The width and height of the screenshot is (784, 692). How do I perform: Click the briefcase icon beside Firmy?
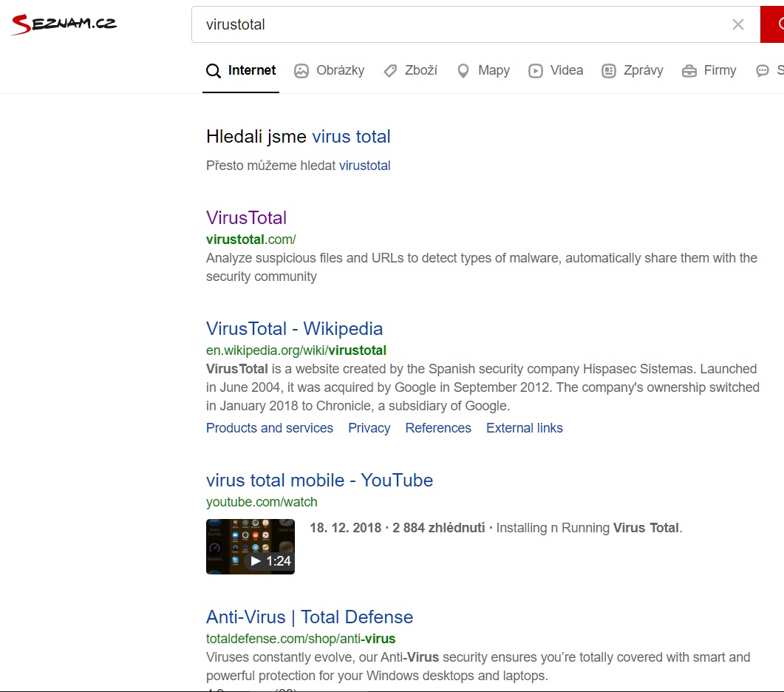click(689, 71)
